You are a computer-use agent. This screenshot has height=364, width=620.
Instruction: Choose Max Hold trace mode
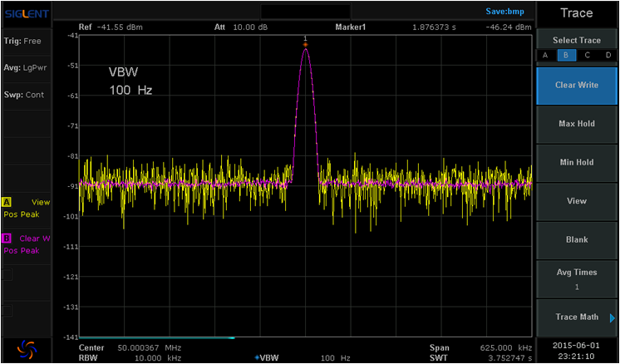coord(576,124)
